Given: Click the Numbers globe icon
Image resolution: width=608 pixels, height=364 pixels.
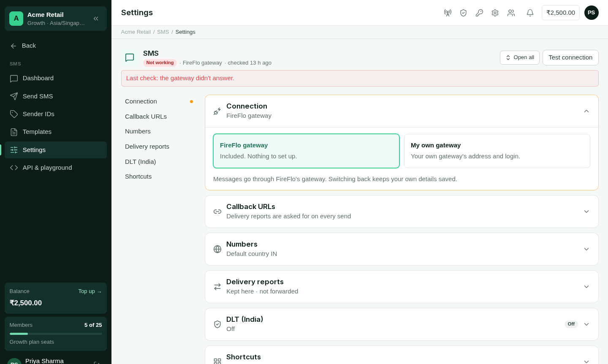Looking at the screenshot, I should pos(217,249).
